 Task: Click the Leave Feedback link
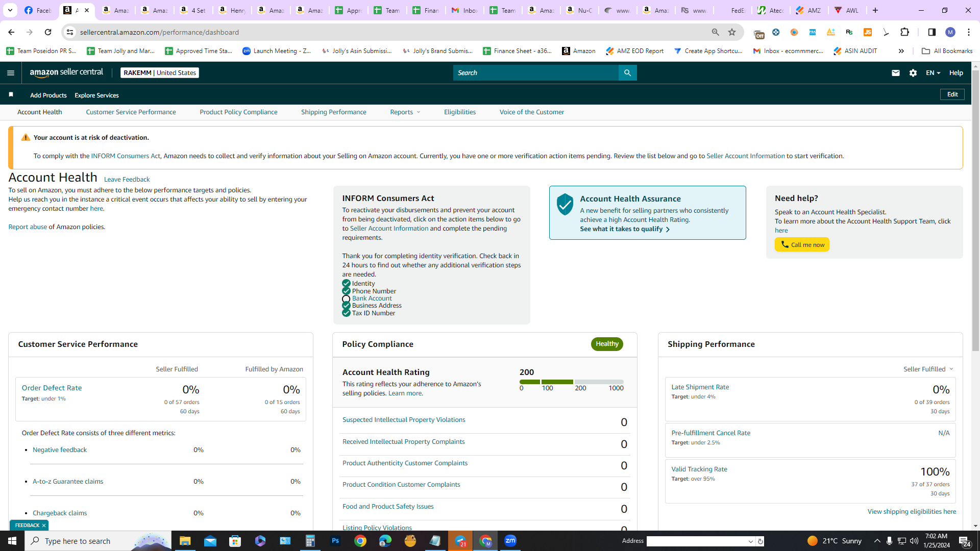point(127,180)
